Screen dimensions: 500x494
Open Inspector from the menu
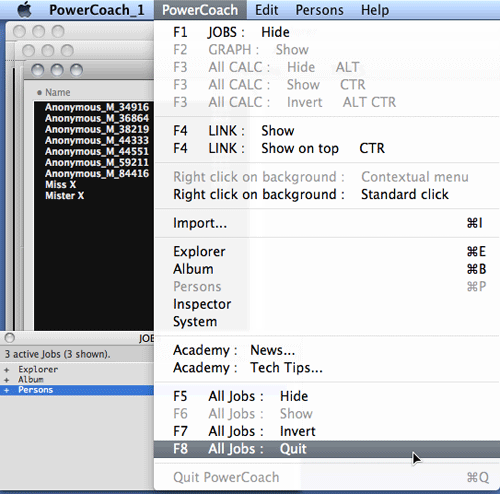[327, 304]
